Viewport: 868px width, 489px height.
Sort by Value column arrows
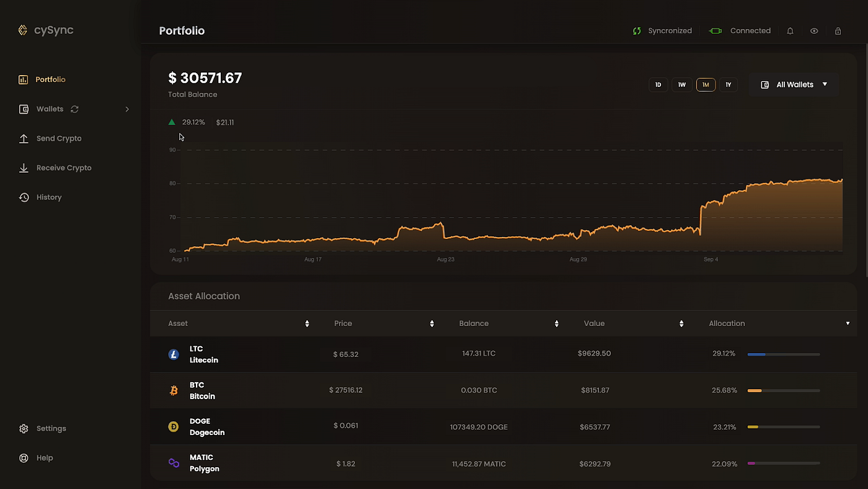pos(681,323)
